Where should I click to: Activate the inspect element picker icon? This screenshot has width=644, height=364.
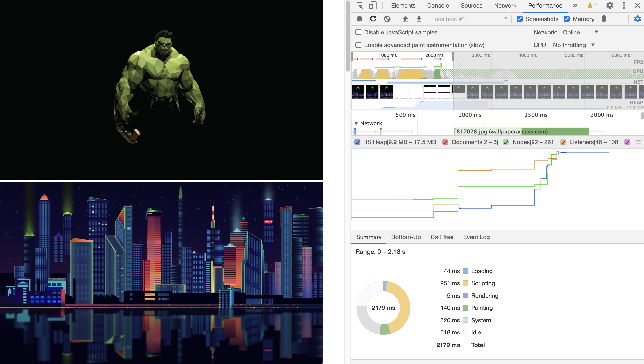coord(359,6)
